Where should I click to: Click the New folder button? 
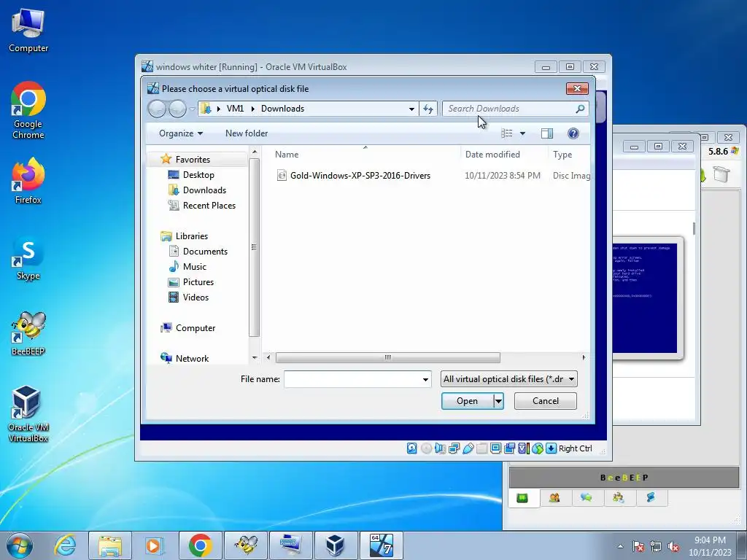point(247,133)
